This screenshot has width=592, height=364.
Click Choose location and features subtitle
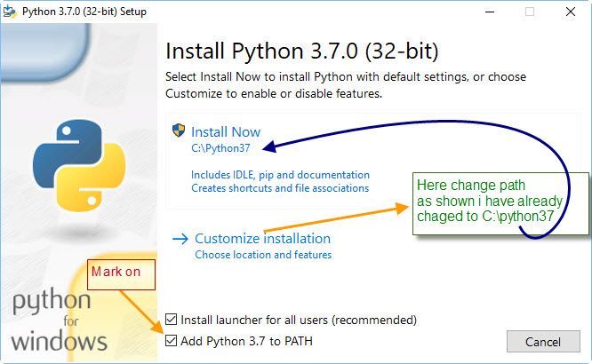click(x=263, y=255)
